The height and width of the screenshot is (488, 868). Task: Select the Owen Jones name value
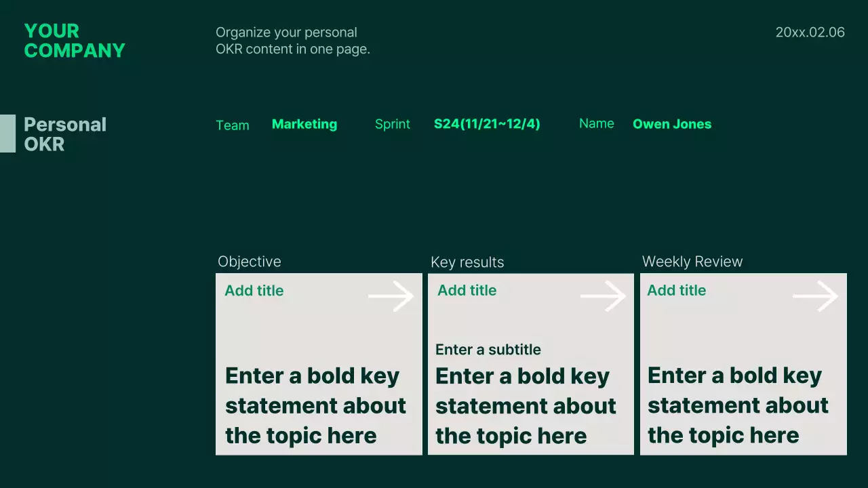(671, 124)
